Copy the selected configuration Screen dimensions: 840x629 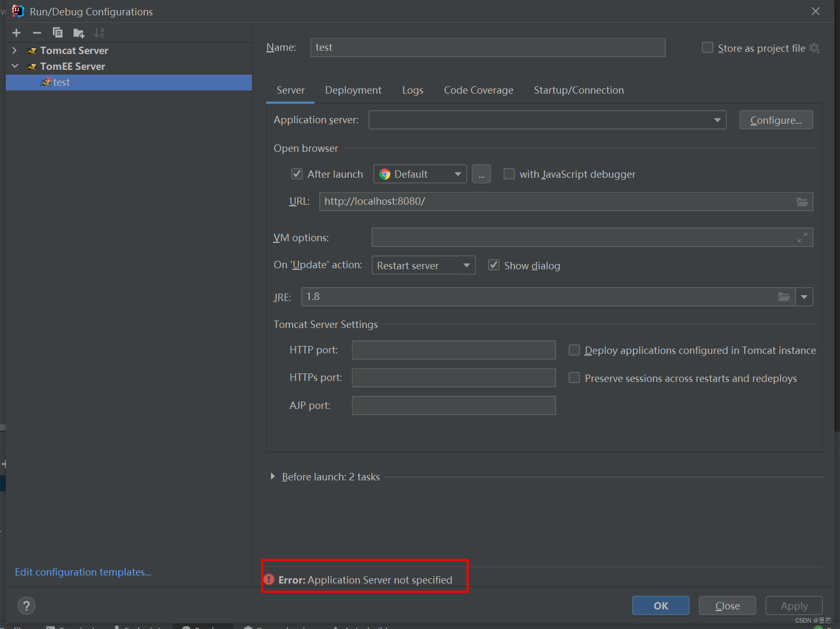(x=58, y=33)
